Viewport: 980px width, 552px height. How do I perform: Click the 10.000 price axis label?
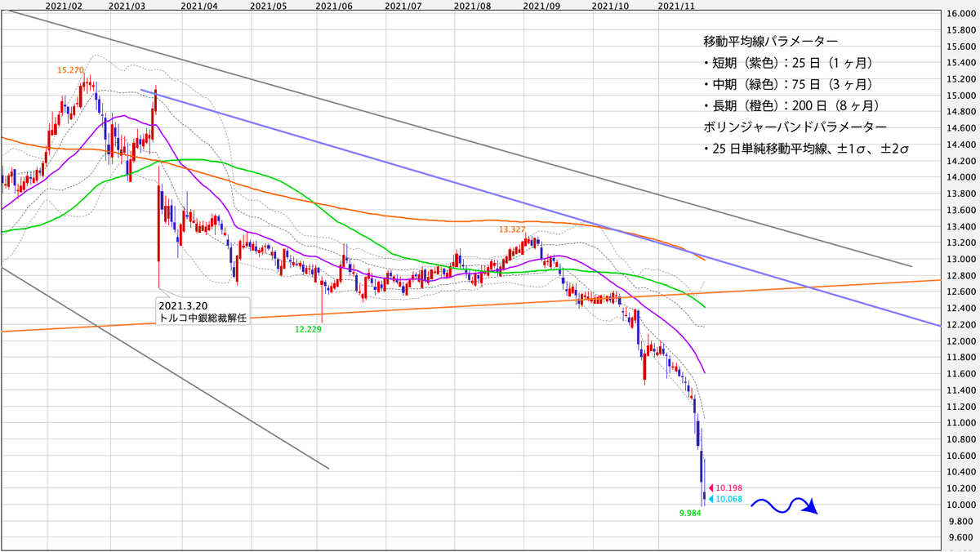click(960, 505)
